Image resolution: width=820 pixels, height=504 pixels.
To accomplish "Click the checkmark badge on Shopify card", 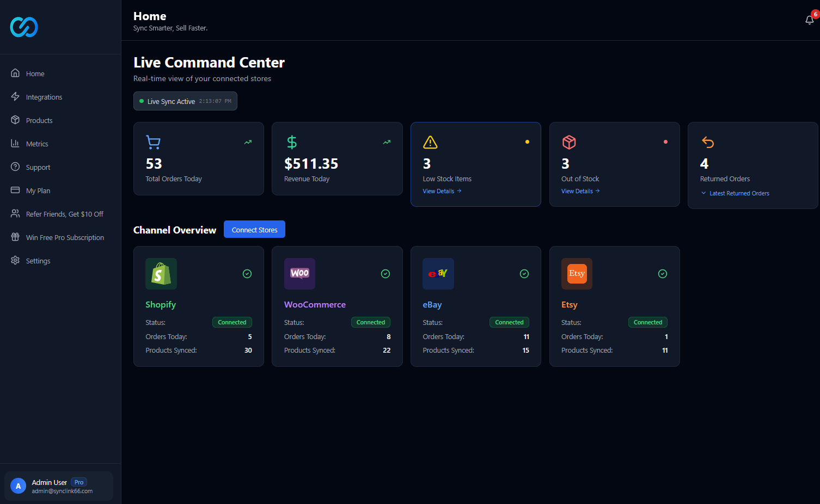I will click(x=247, y=274).
